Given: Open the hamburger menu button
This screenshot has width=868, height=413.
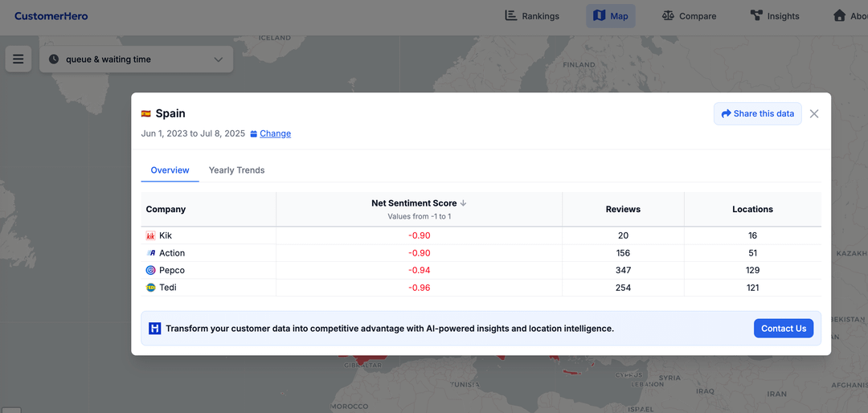Looking at the screenshot, I should [x=18, y=59].
